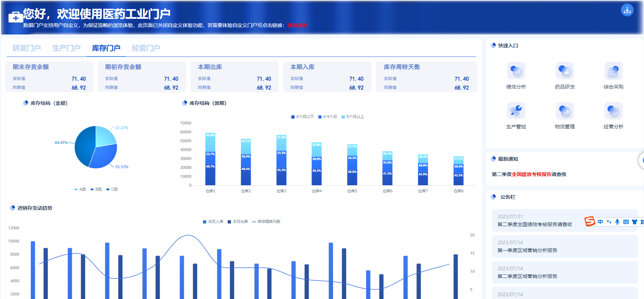Toggle the 库存周转天数 legend line series
The width and height of the screenshot is (644, 299).
[266, 221]
